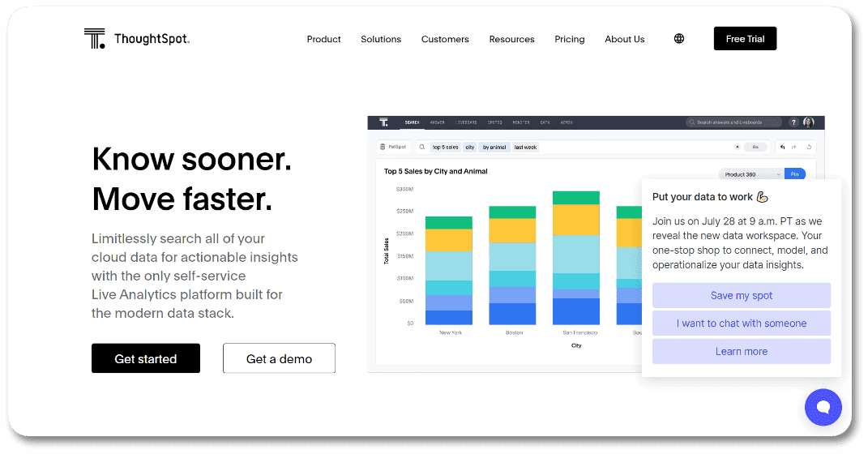Select the Liveboards tab in the demo

(466, 122)
